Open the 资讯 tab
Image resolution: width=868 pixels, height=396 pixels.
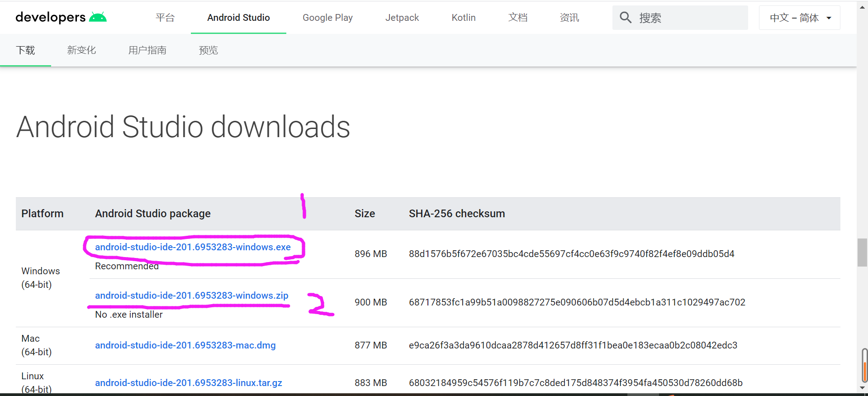pos(569,17)
